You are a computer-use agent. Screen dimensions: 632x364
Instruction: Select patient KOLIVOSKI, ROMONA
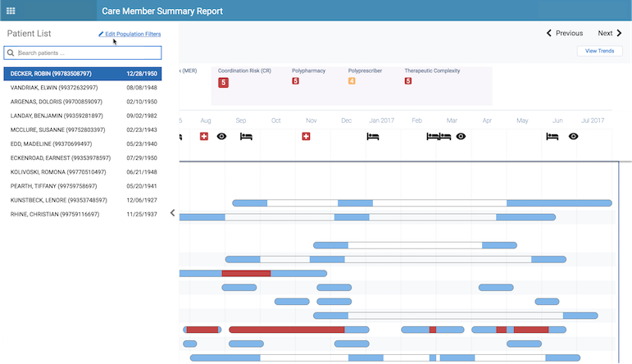[83, 172]
